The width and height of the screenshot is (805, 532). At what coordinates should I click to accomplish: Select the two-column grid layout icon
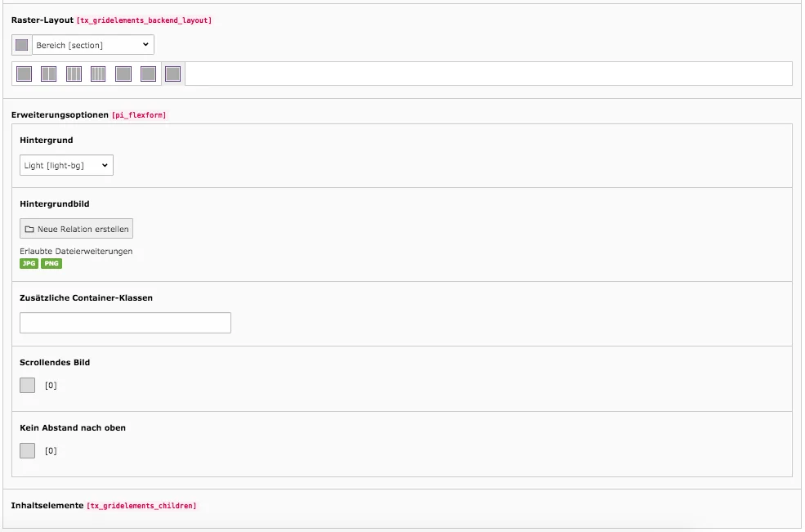click(48, 74)
